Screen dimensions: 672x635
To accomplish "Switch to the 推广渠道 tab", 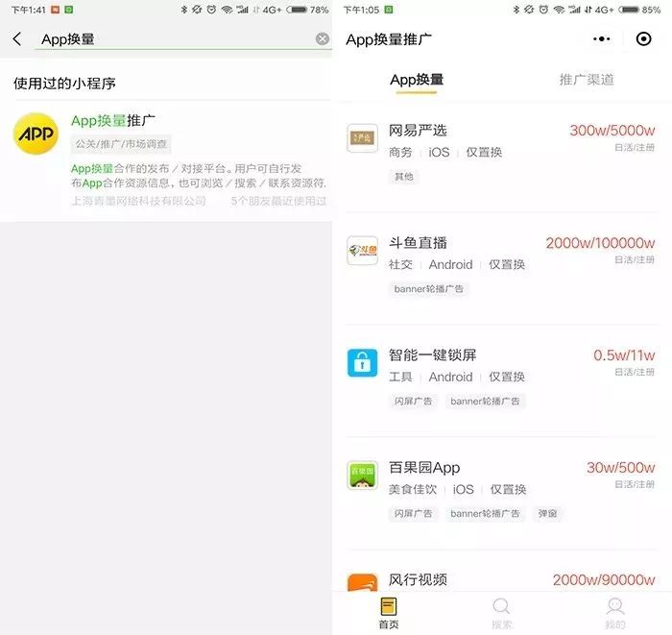I will [x=587, y=80].
